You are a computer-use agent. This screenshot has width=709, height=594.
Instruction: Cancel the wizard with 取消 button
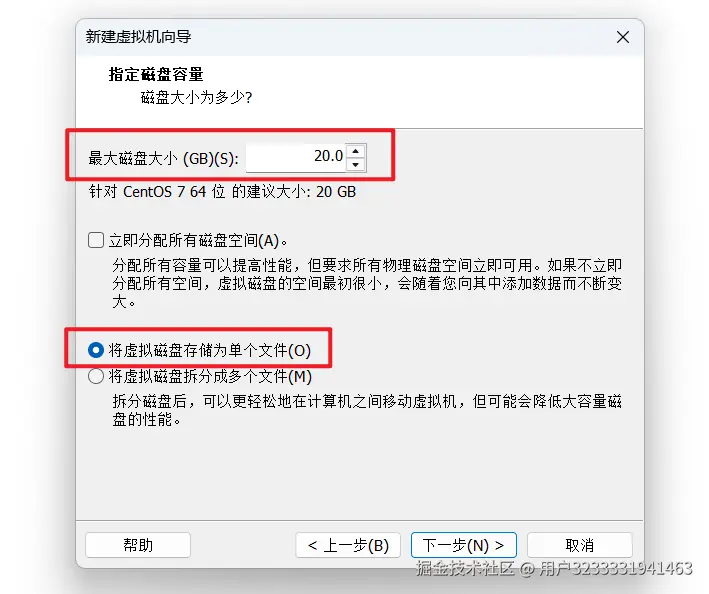(580, 545)
